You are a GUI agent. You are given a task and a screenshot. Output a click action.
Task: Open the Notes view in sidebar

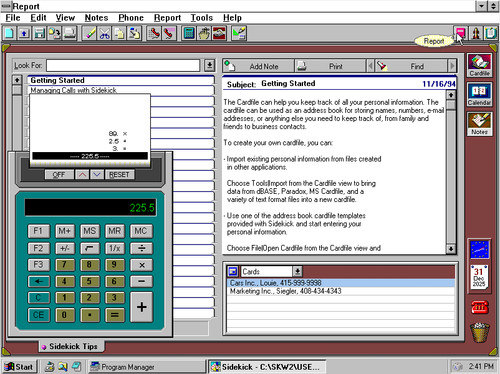[x=479, y=124]
